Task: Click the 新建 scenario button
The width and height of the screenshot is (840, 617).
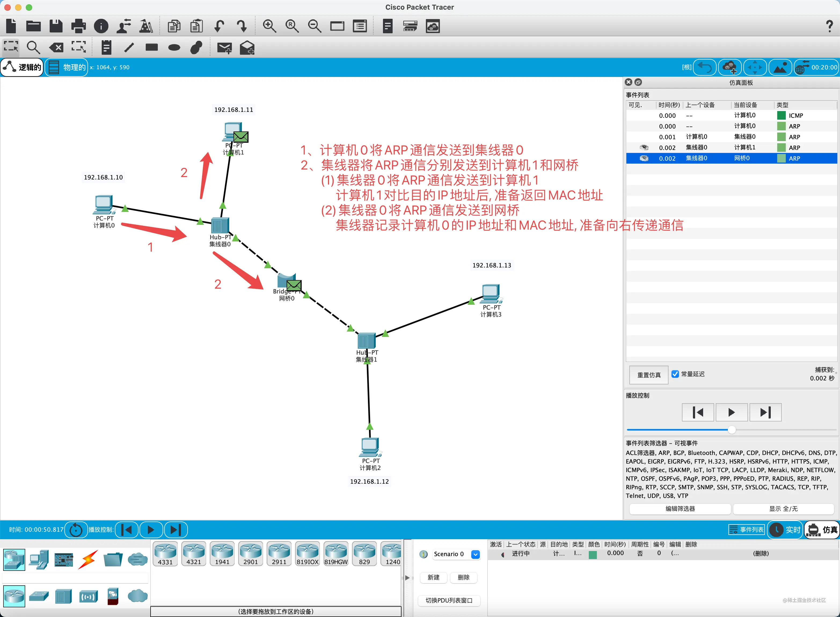Action: pyautogui.click(x=433, y=577)
